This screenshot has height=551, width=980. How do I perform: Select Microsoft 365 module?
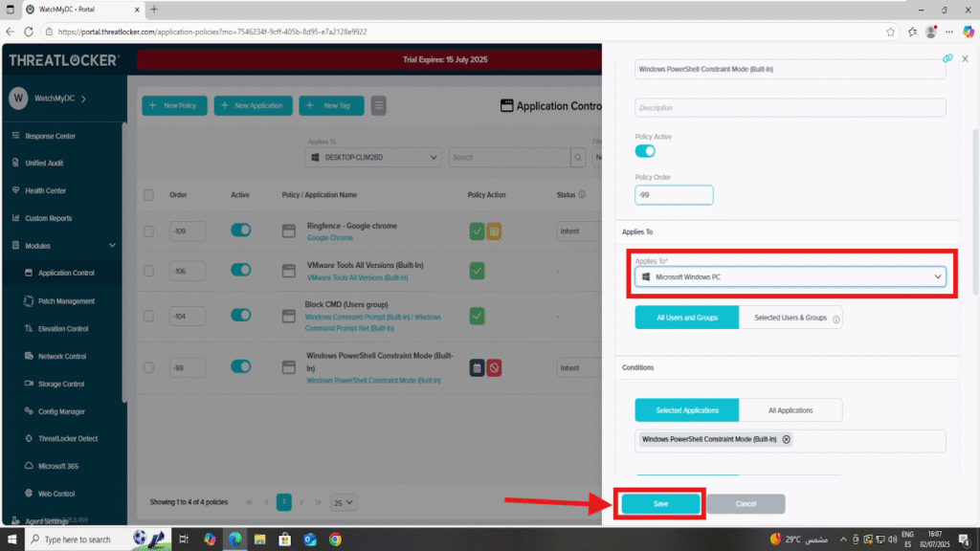point(57,466)
